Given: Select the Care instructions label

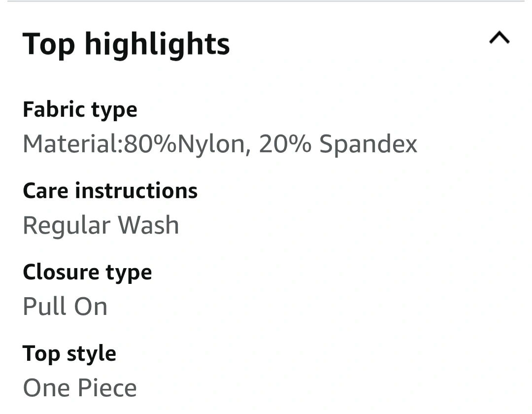Looking at the screenshot, I should pos(110,191).
